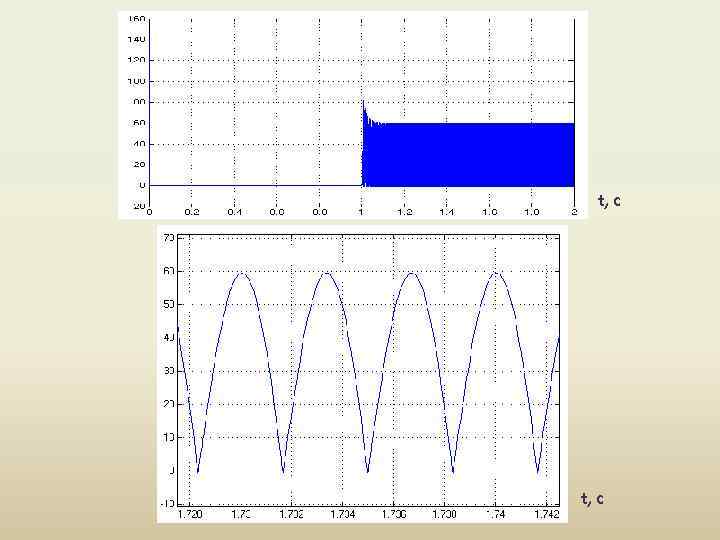720x540 pixels.
Task: Click the "1.74" tick on lower plot
Action: pyautogui.click(x=495, y=514)
